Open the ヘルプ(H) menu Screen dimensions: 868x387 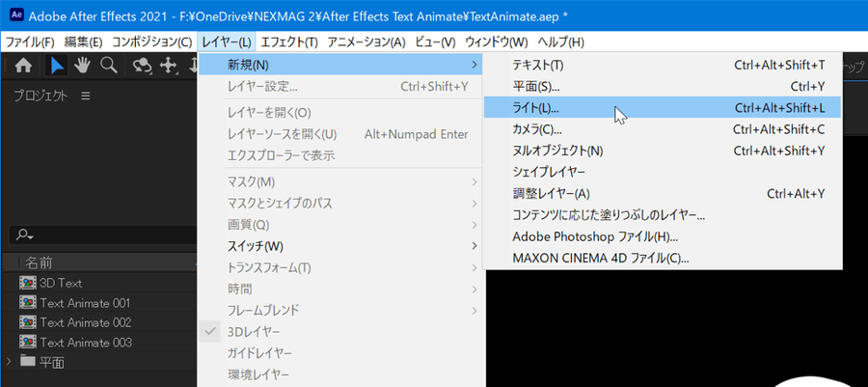pyautogui.click(x=561, y=42)
